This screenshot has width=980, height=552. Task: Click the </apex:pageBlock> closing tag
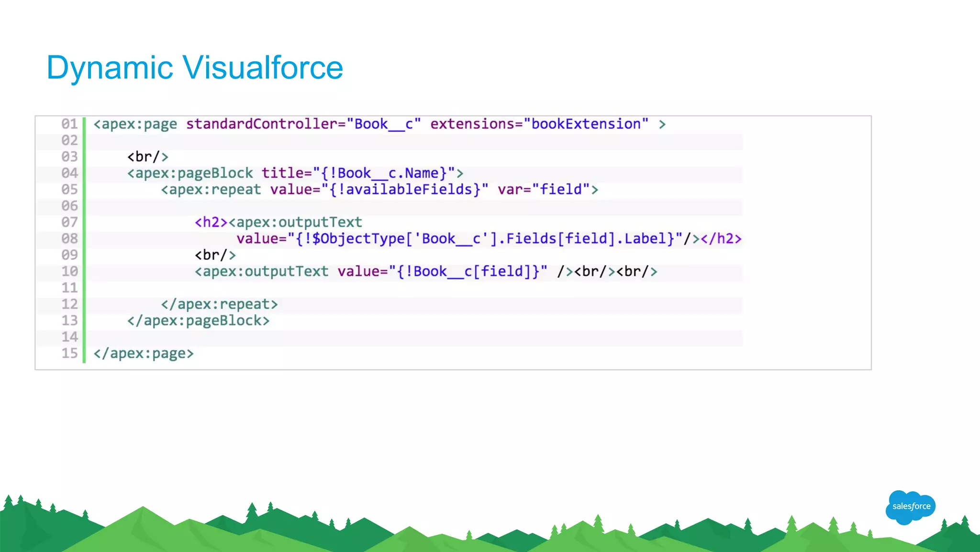point(199,321)
